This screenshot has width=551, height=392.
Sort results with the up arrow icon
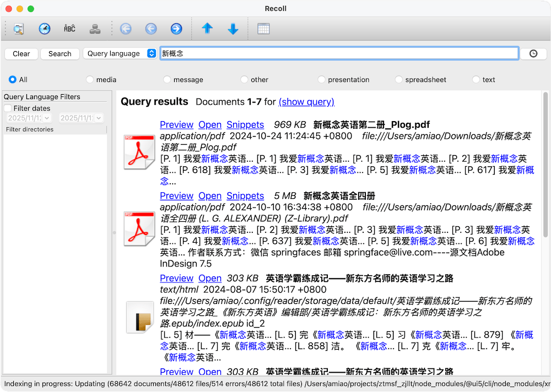[x=207, y=28]
